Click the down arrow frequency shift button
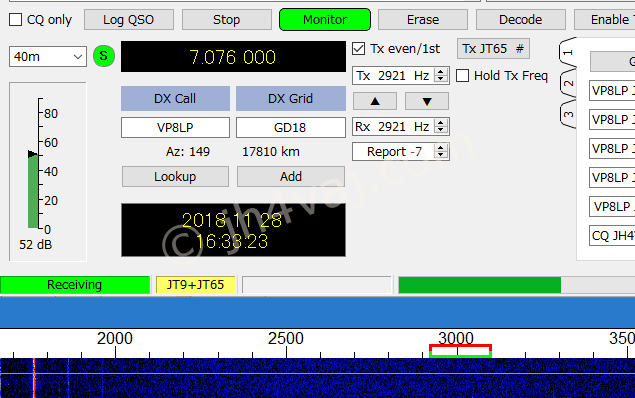Image resolution: width=635 pixels, height=398 pixels. click(x=427, y=101)
